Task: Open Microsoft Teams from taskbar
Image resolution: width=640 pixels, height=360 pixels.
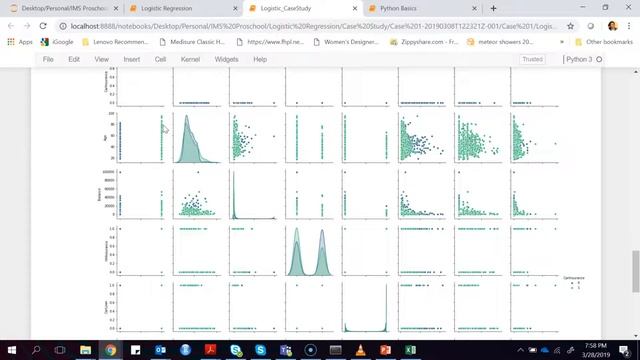Action: tap(286, 350)
